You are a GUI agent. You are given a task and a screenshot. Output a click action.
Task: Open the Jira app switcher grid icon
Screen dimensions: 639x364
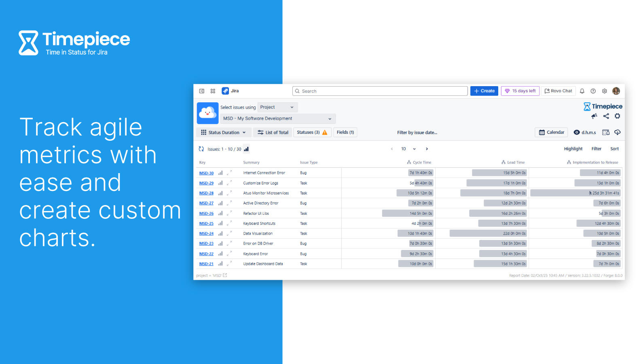[213, 91]
